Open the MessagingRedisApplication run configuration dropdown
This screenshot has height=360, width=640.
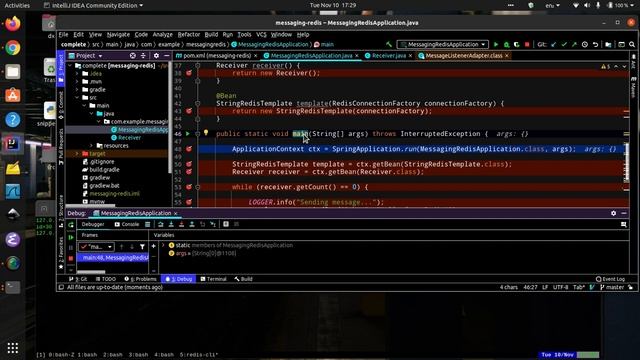(443, 44)
